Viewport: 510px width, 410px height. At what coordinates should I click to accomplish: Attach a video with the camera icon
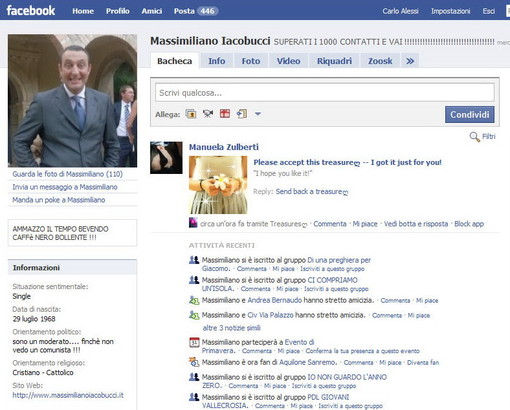(x=208, y=114)
